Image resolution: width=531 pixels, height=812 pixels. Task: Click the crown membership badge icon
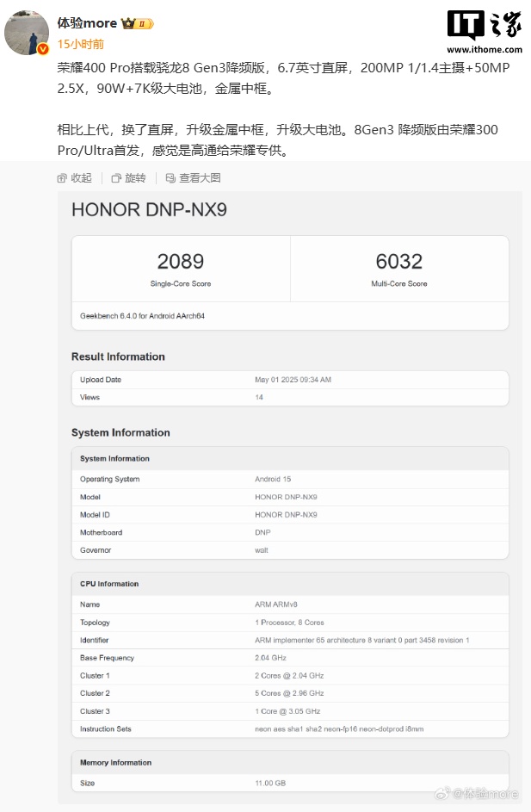[x=137, y=23]
